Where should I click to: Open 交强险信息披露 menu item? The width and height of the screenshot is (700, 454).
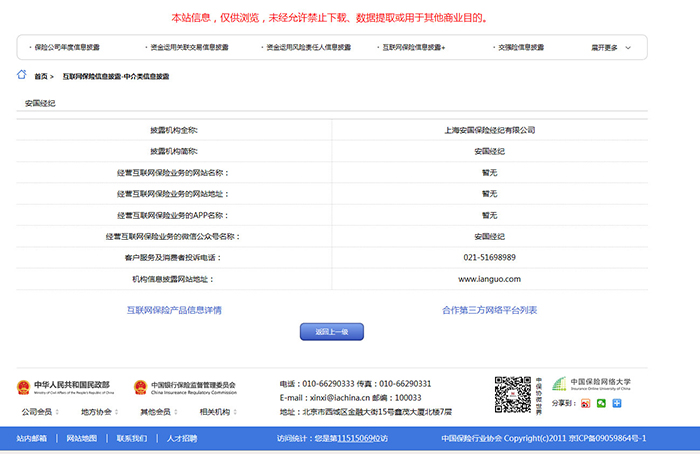[521, 47]
